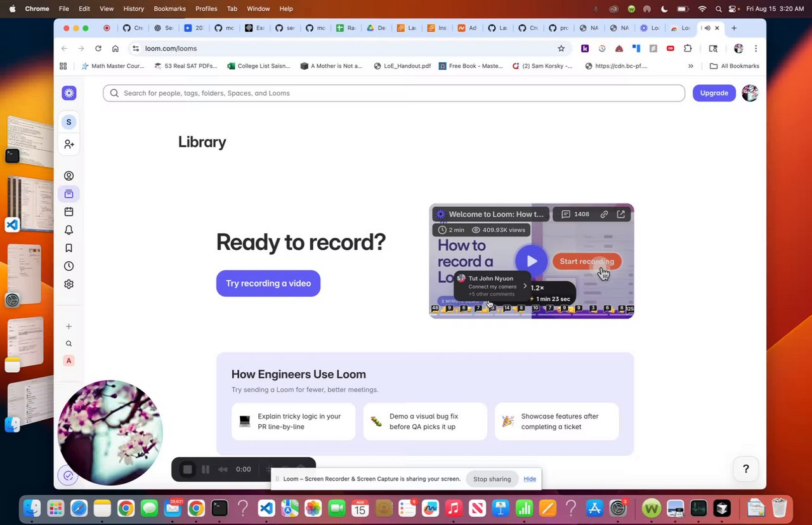The width and height of the screenshot is (812, 525).
Task: Open the profile circle icon in the sidebar
Action: click(x=69, y=176)
